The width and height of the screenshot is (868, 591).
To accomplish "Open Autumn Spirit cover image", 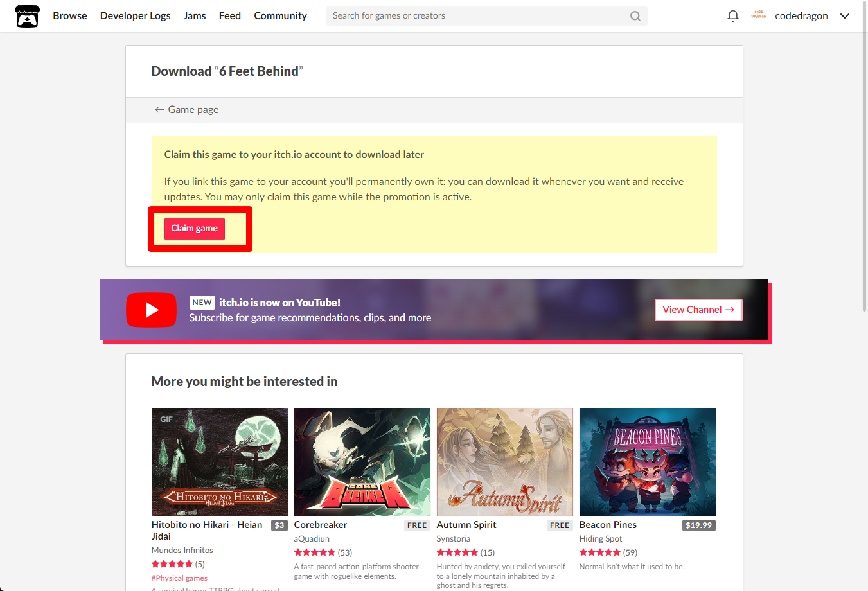I will point(505,462).
